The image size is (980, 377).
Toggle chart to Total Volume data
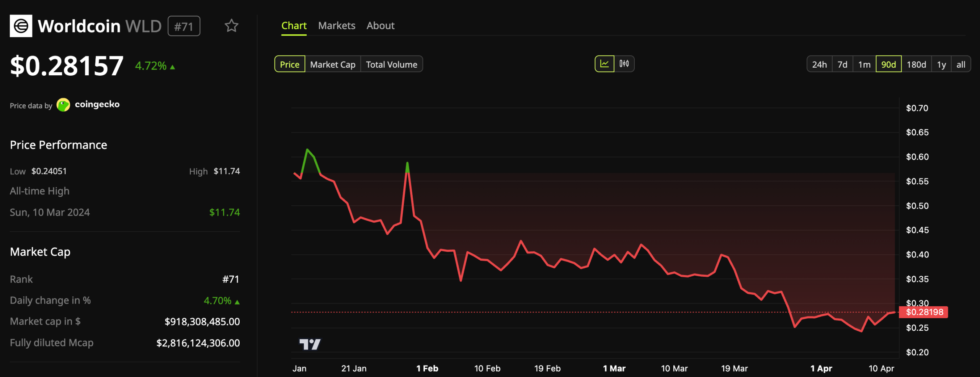click(392, 64)
